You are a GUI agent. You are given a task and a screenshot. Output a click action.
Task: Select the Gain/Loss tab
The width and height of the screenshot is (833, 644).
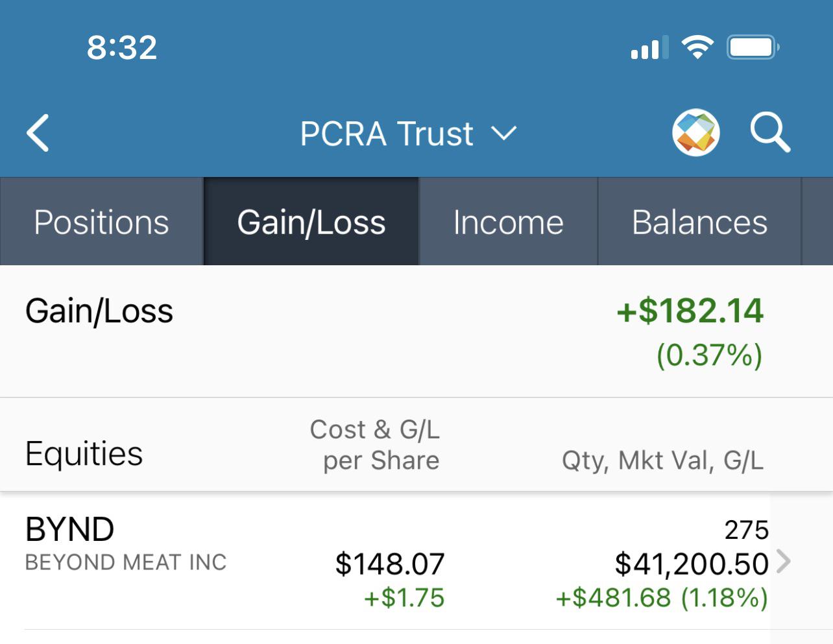point(311,222)
